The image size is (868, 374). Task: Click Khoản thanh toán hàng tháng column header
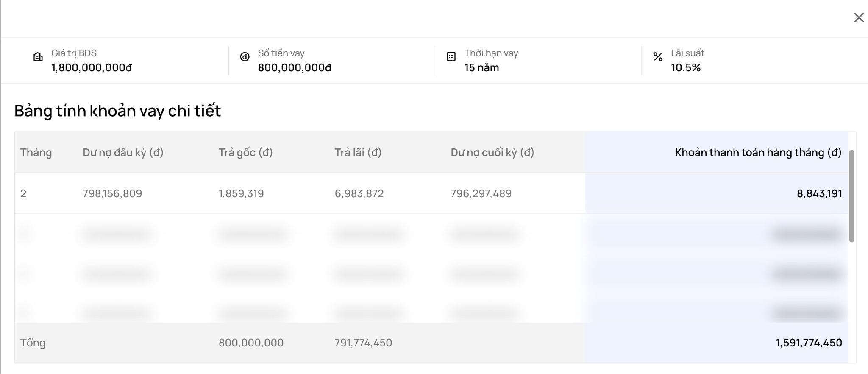(x=758, y=152)
